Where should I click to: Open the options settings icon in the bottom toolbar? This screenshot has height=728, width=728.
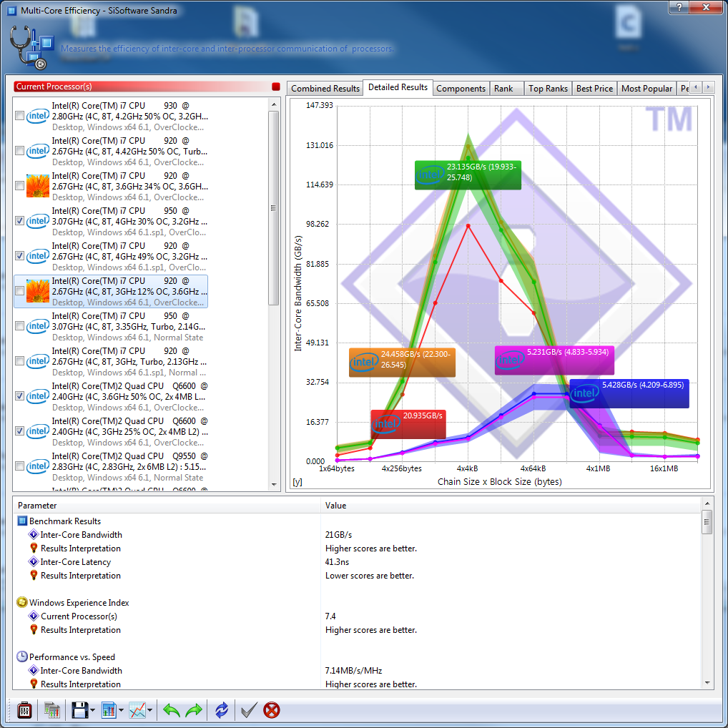pyautogui.click(x=24, y=710)
